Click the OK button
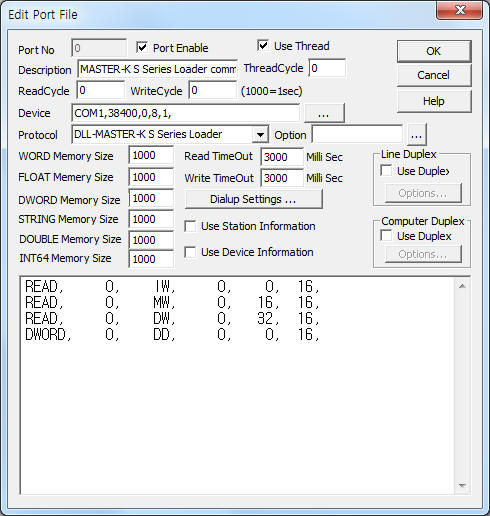This screenshot has width=490, height=516. (x=434, y=51)
